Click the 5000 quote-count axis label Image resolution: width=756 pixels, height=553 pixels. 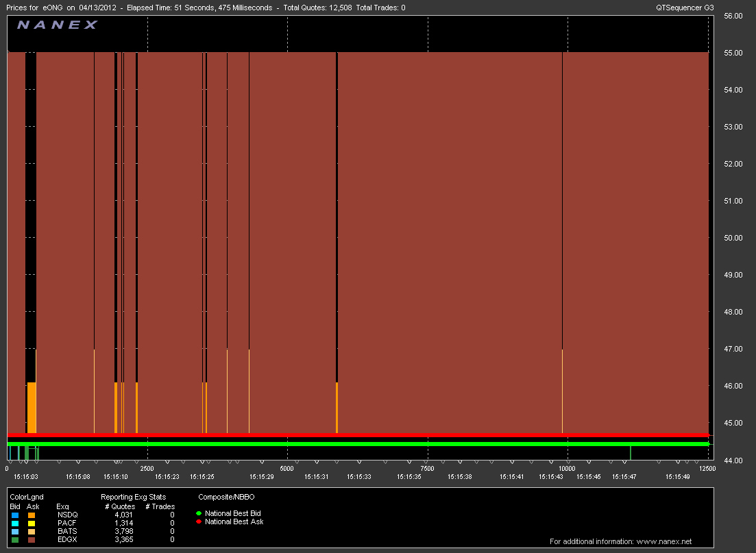pos(287,469)
